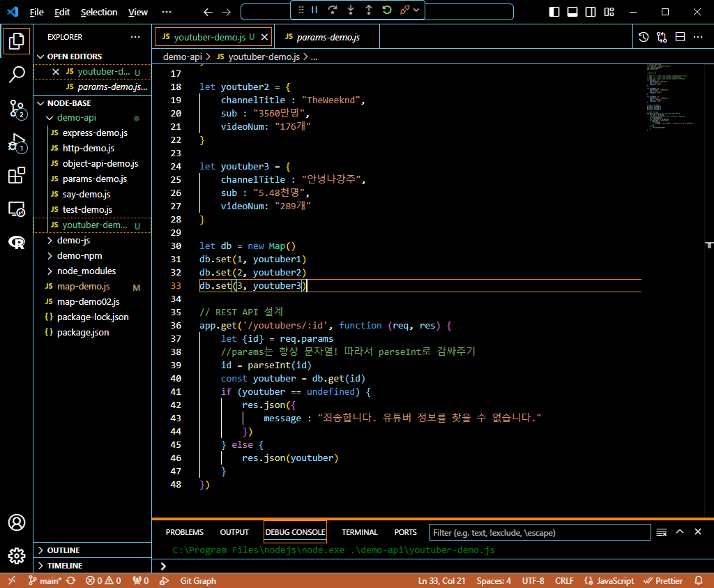Go forward in navigation history
Viewport: 714px width, 588px height.
coord(227,13)
